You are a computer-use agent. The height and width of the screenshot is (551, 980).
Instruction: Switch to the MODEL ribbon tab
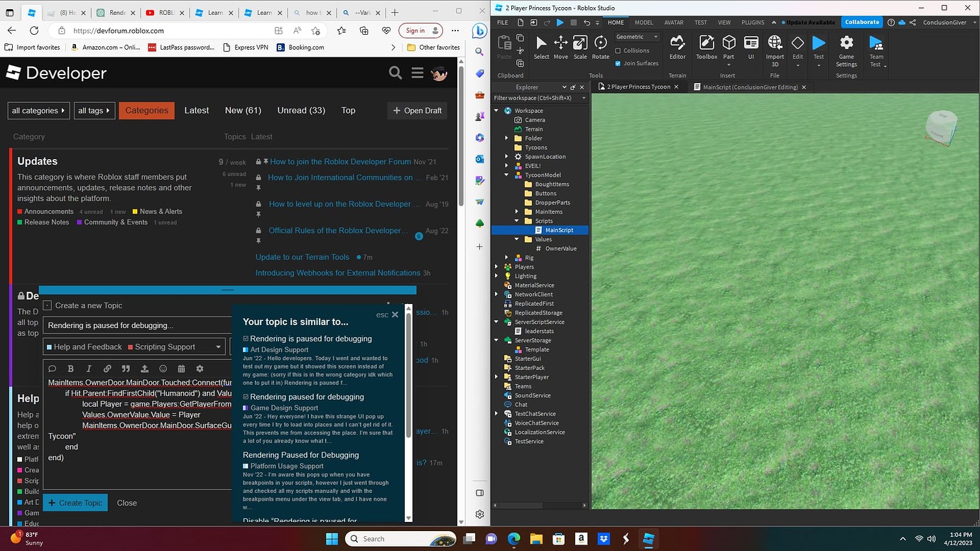(x=643, y=22)
